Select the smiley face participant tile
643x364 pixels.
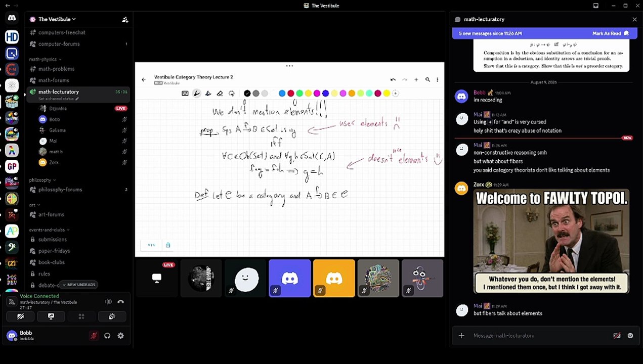[x=245, y=278]
